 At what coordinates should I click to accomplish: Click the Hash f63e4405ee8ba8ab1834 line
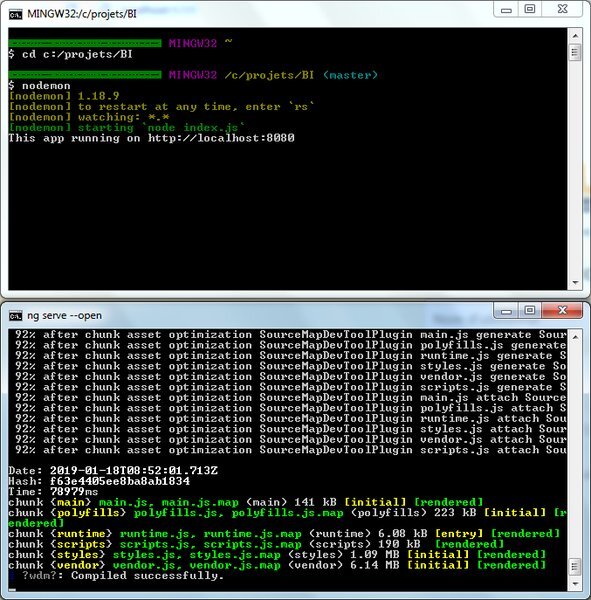(x=99, y=481)
